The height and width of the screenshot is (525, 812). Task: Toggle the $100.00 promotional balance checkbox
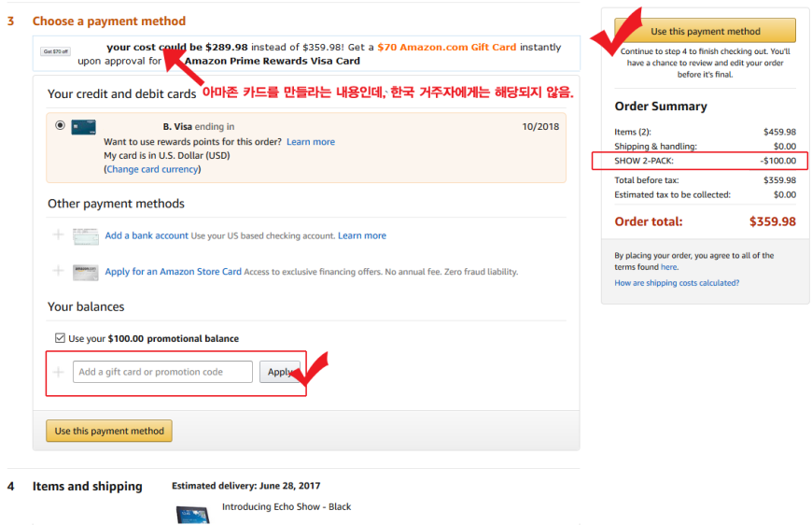point(60,338)
